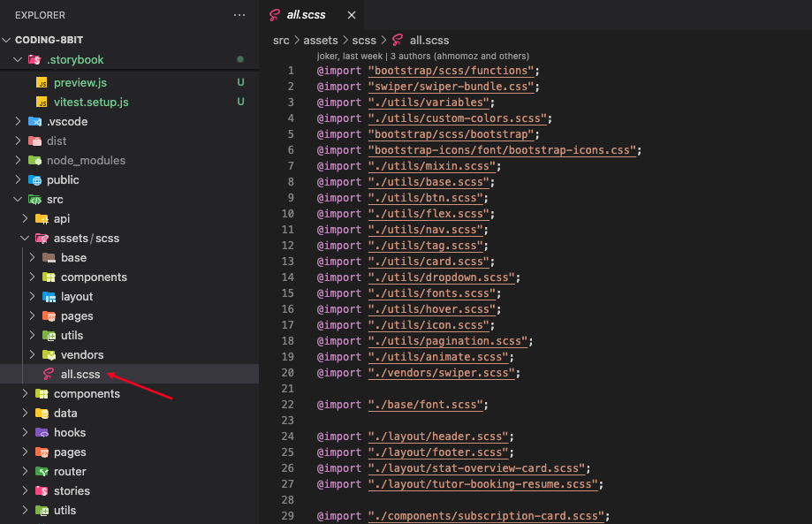Expand the .vscode folder chevron
This screenshot has height=524, width=812.
click(18, 121)
